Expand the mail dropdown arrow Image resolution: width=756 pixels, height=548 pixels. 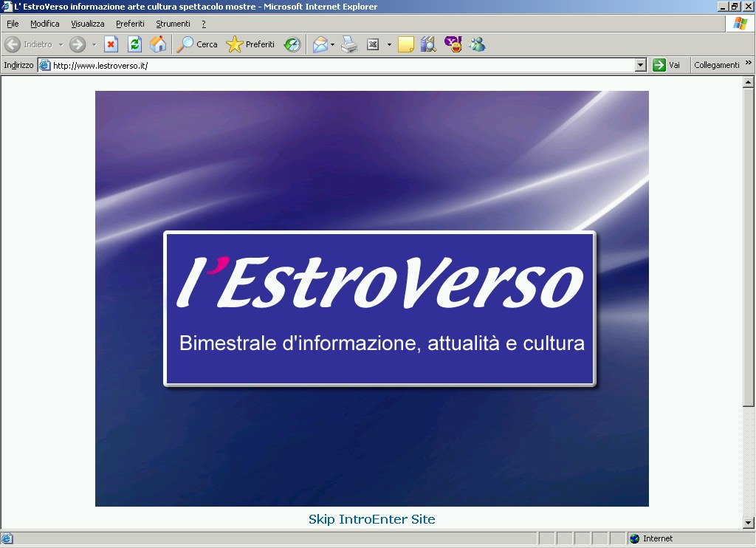click(333, 44)
